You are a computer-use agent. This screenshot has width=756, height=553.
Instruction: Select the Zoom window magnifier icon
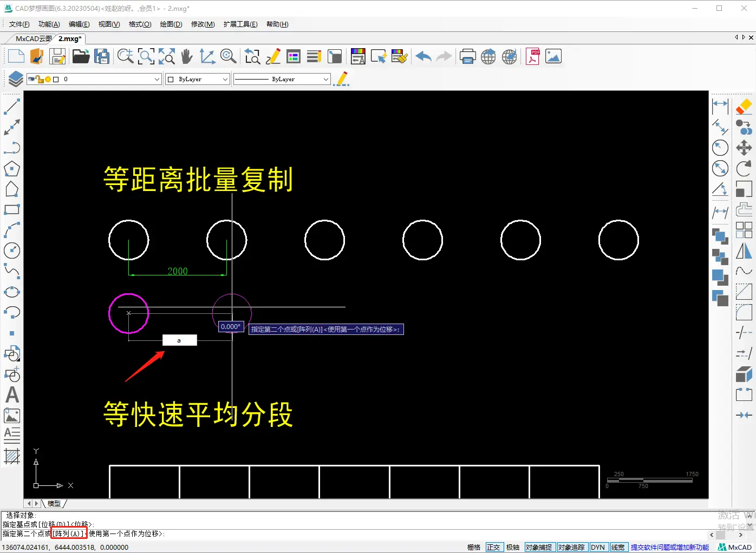point(146,56)
